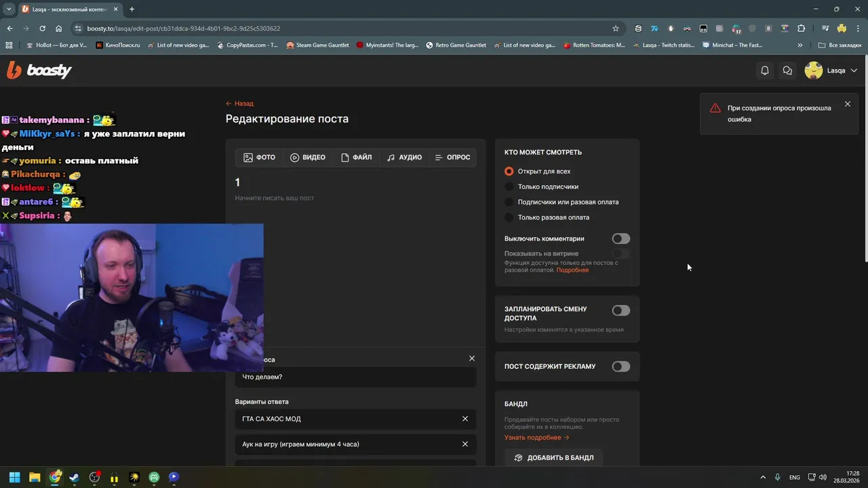Screen dimensions: 868x488
Task: Go back in browser history
Action: click(9, 28)
